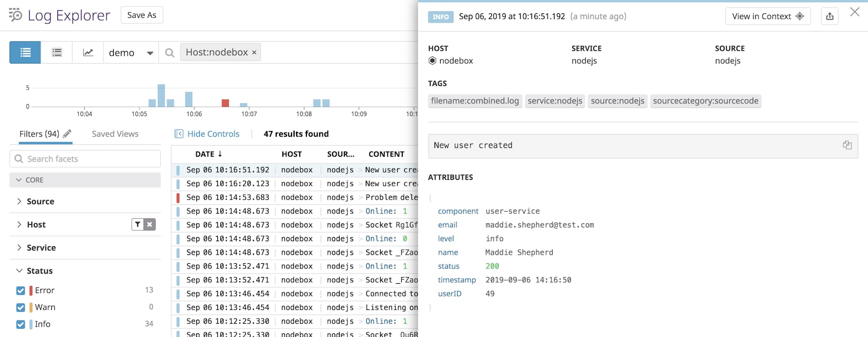Click the Save As button
The width and height of the screenshot is (868, 337).
(142, 15)
